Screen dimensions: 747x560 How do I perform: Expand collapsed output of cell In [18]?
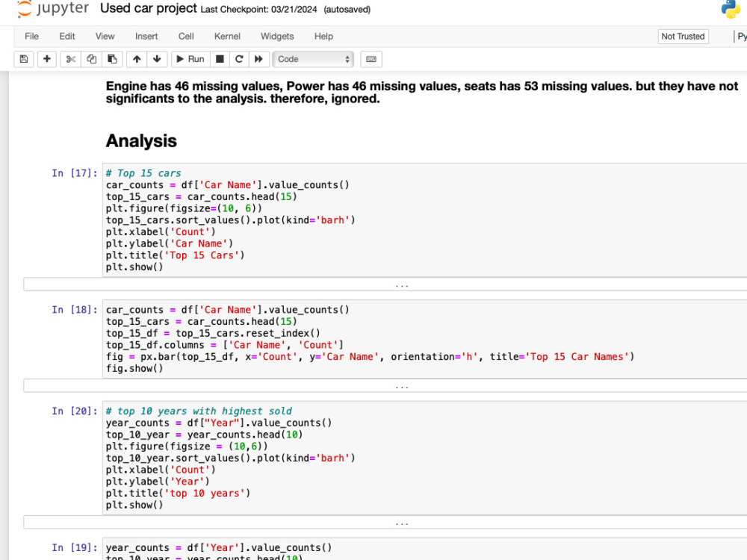click(x=402, y=386)
